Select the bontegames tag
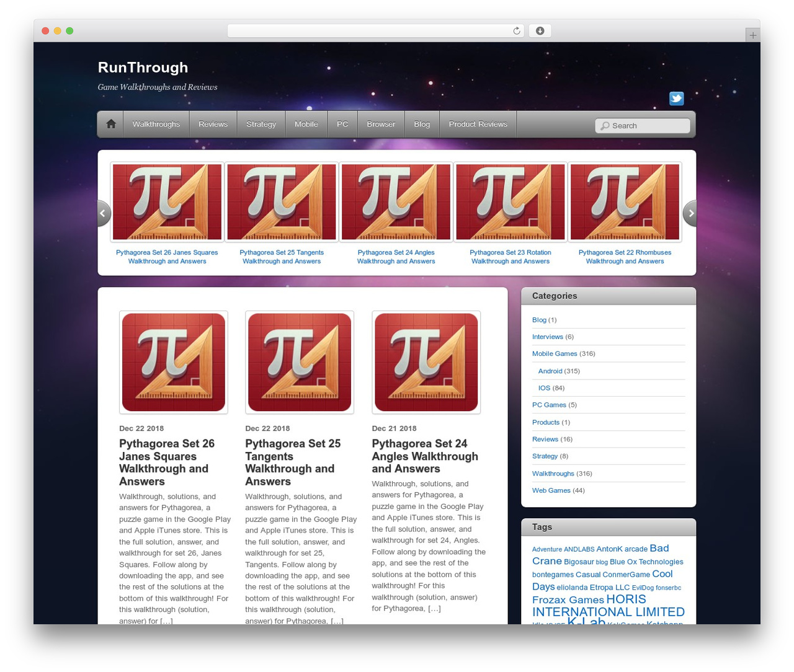Viewport: 794px width, 672px height. coord(553,575)
